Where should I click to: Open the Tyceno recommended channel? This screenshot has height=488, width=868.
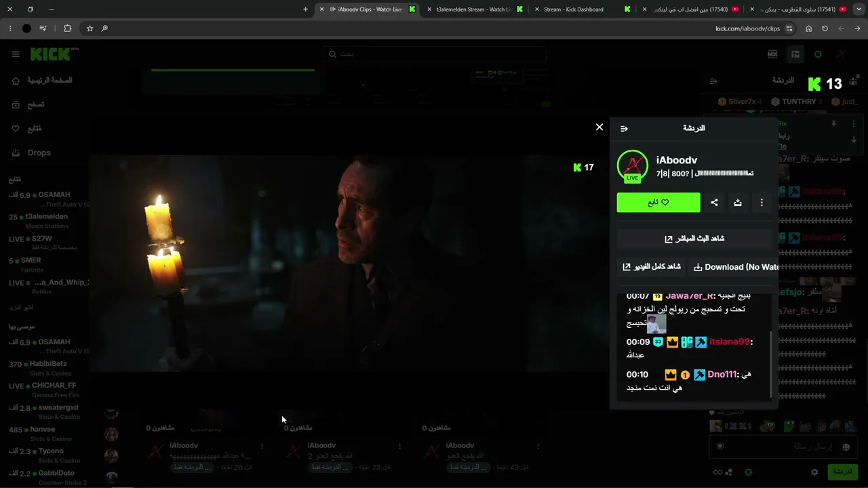click(x=45, y=455)
